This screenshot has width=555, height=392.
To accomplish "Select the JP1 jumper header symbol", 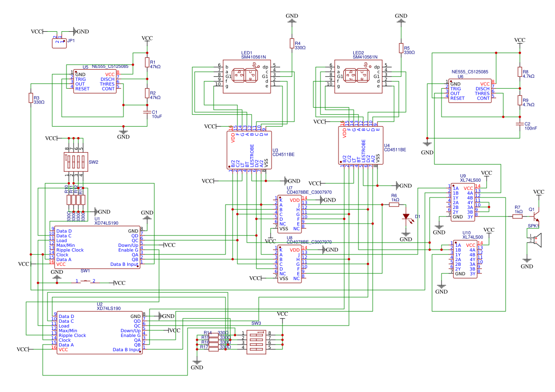I will [59, 43].
